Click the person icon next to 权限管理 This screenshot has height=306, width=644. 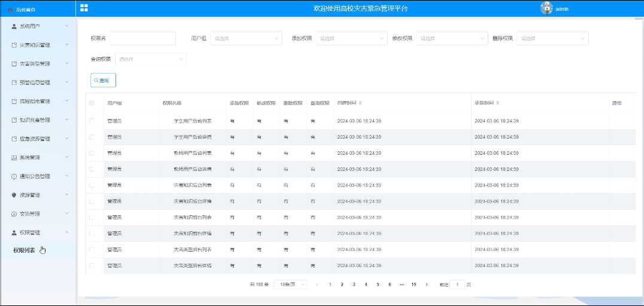point(14,232)
